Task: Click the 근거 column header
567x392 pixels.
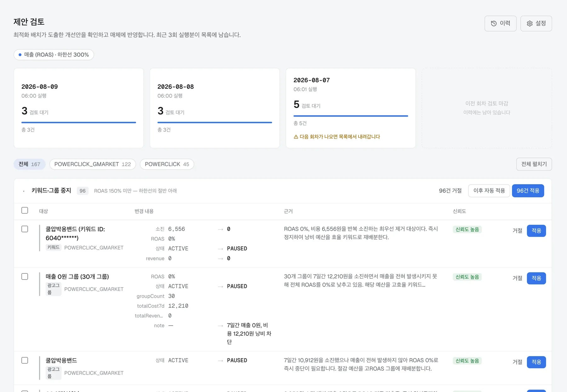Action: coord(288,211)
